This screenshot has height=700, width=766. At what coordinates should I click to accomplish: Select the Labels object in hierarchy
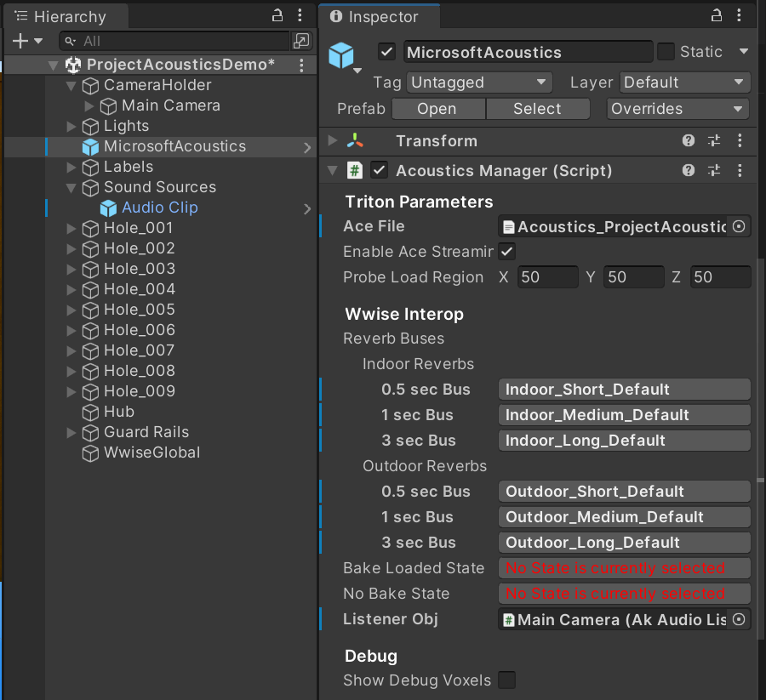pos(129,168)
